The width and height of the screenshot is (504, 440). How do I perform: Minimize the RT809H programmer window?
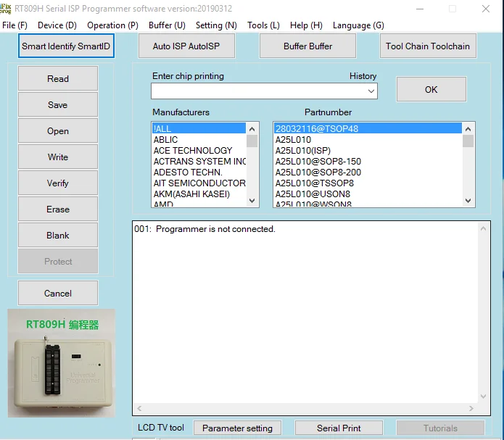419,9
